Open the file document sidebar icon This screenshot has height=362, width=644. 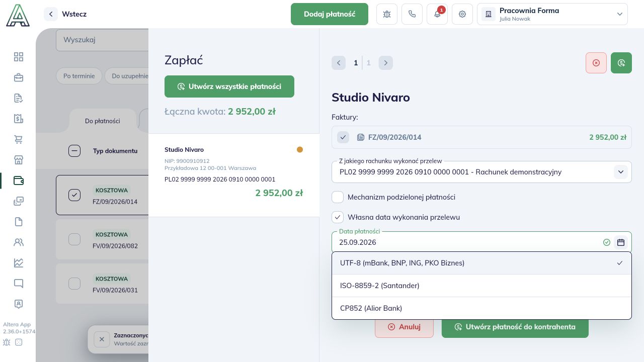coord(19,222)
